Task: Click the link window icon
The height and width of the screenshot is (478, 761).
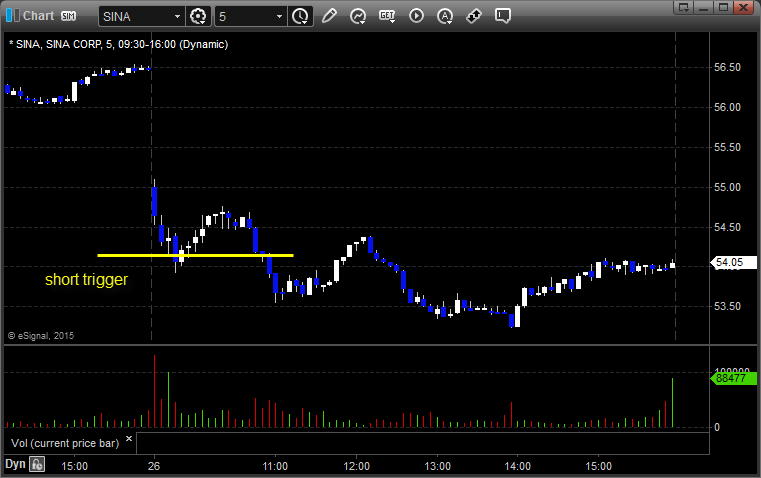Action: [x=474, y=16]
